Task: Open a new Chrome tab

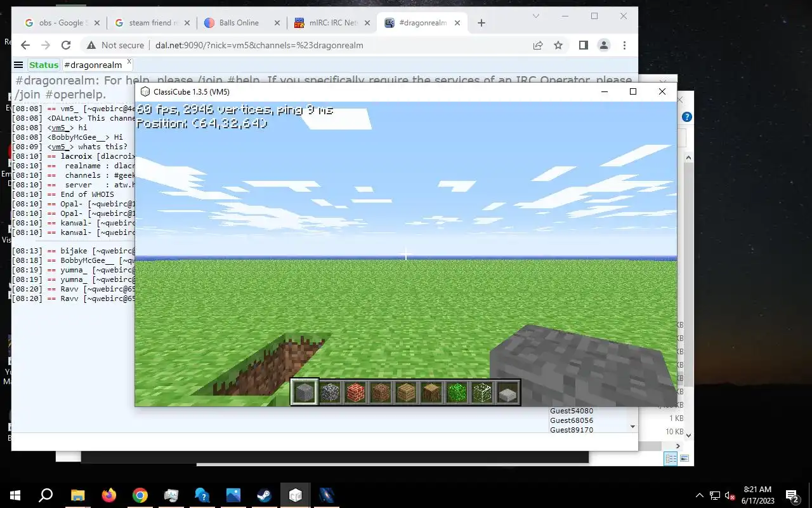Action: pyautogui.click(x=481, y=23)
